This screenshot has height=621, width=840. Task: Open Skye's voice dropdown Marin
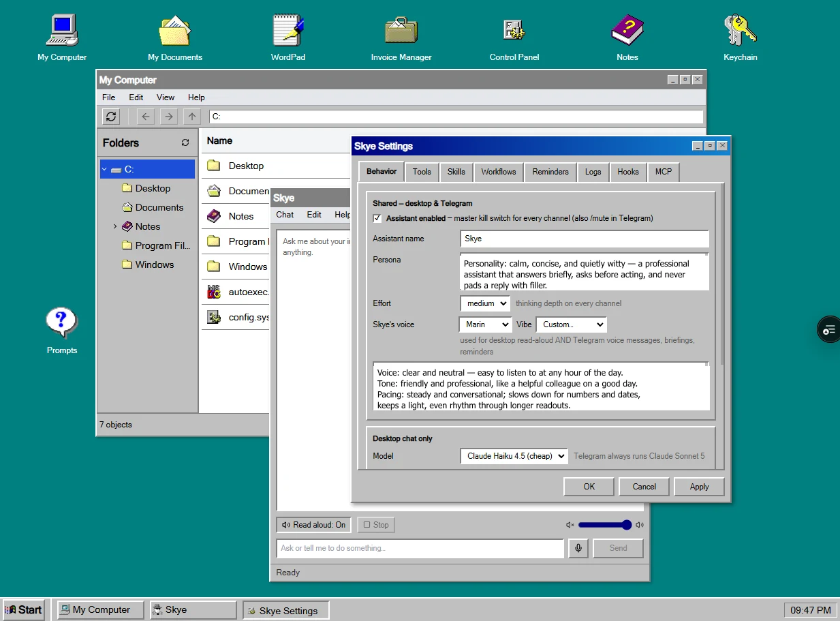(485, 324)
